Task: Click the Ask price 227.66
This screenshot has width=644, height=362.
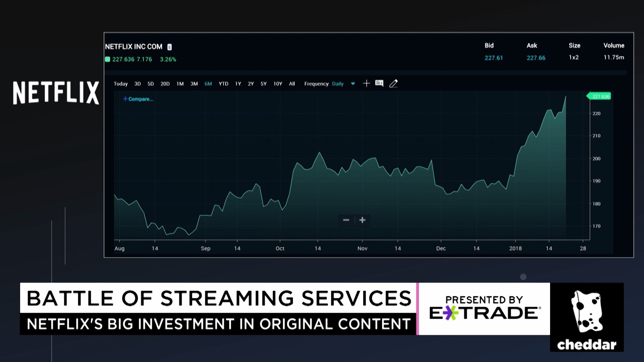Action: 536,58
